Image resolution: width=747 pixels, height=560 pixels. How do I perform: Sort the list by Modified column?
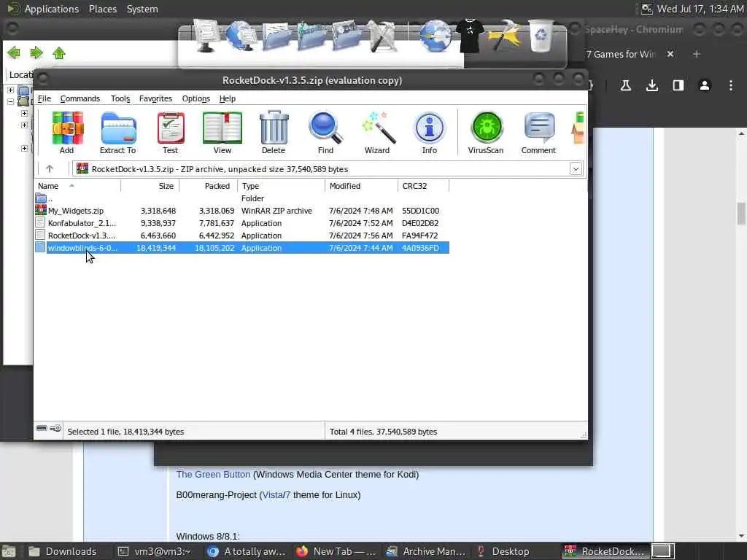click(361, 186)
